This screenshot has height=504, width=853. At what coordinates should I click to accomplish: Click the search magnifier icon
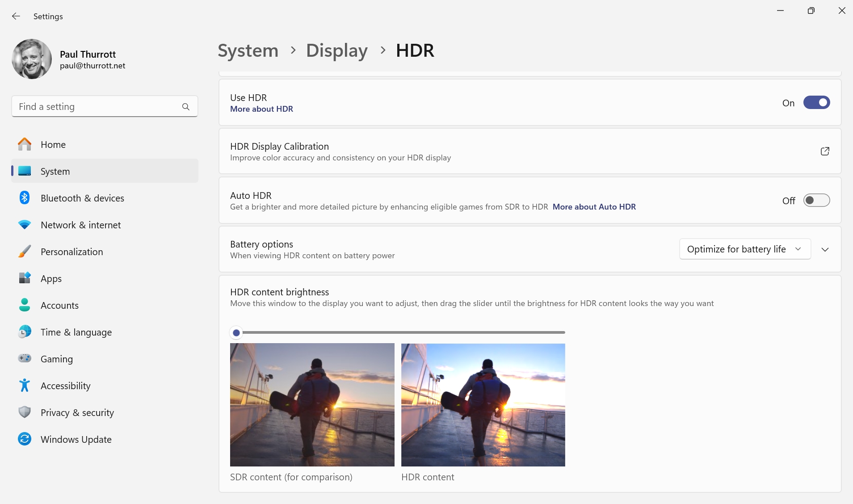186,107
